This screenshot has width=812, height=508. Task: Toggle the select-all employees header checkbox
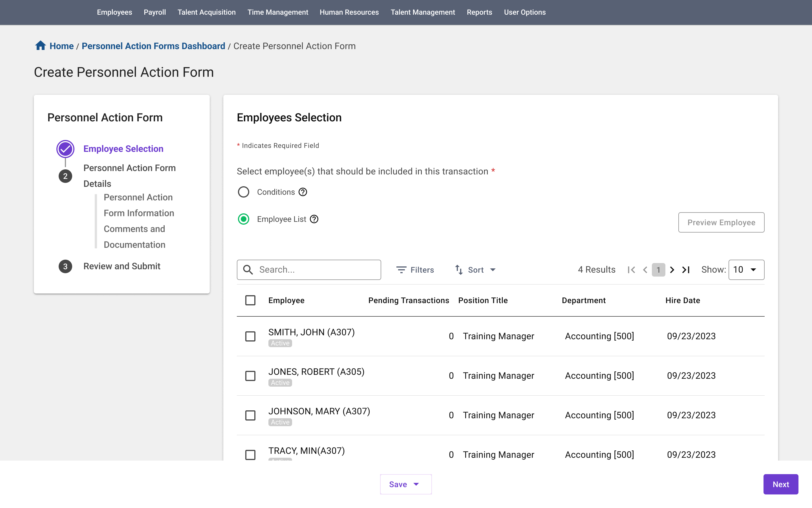[x=250, y=300]
